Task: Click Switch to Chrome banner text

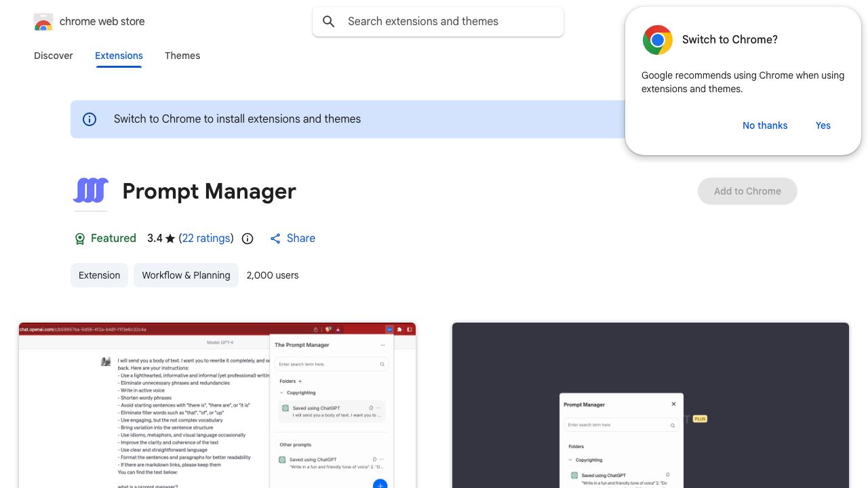Action: 237,119
